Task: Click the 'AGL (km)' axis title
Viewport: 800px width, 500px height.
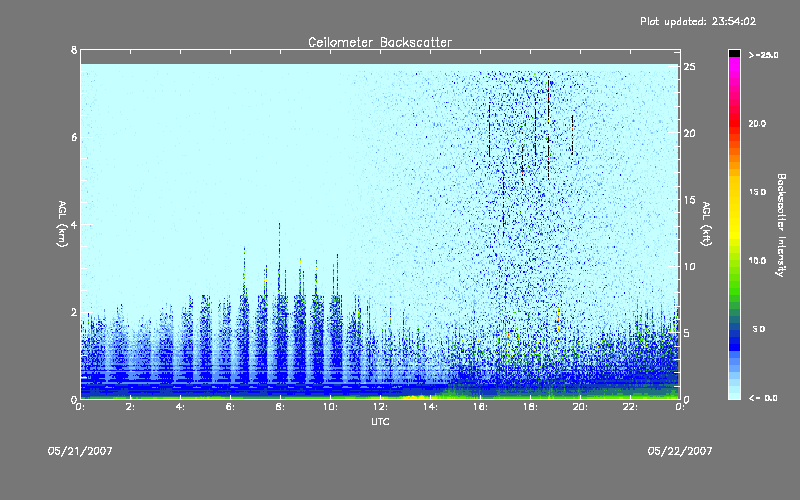Action: pyautogui.click(x=62, y=224)
